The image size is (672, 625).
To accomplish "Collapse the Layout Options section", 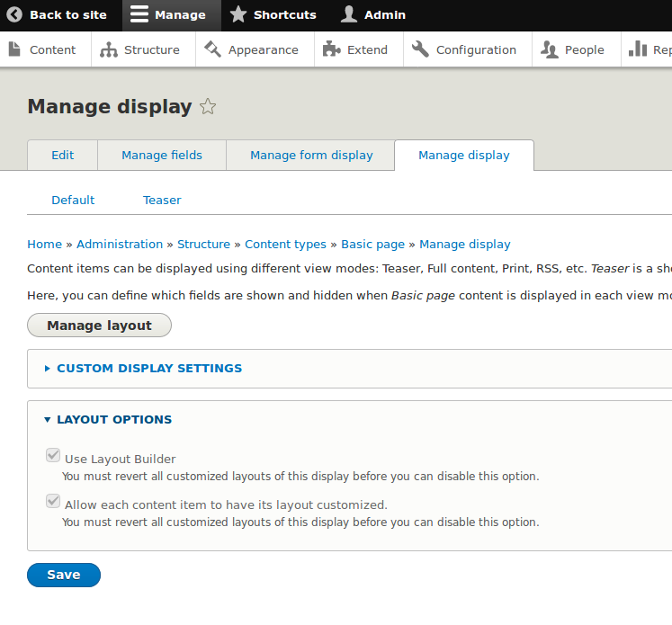I will 114,420.
